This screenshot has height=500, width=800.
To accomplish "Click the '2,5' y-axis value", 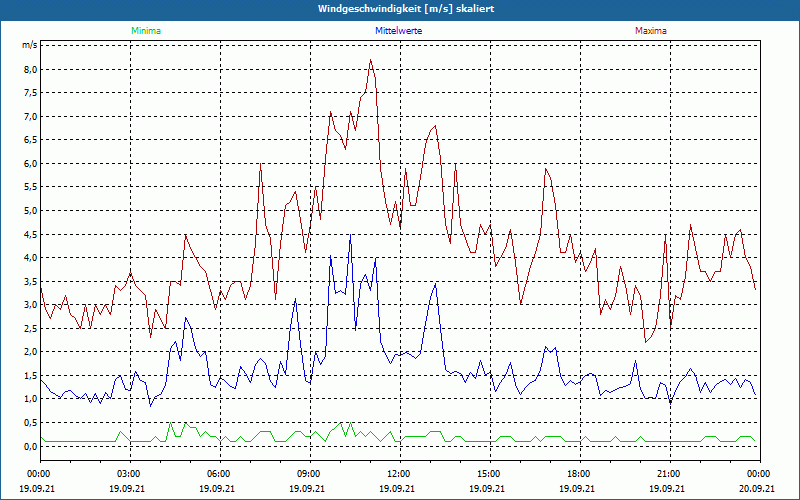I will [x=31, y=328].
